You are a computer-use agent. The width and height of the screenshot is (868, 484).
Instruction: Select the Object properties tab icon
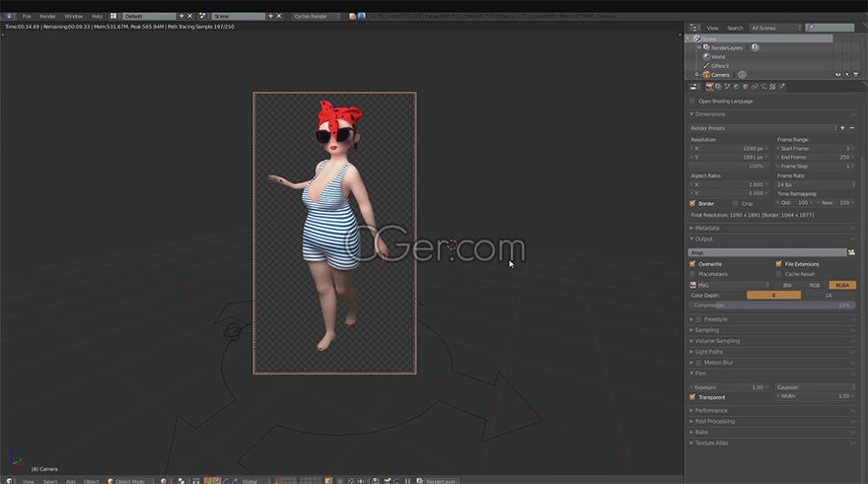point(746,87)
